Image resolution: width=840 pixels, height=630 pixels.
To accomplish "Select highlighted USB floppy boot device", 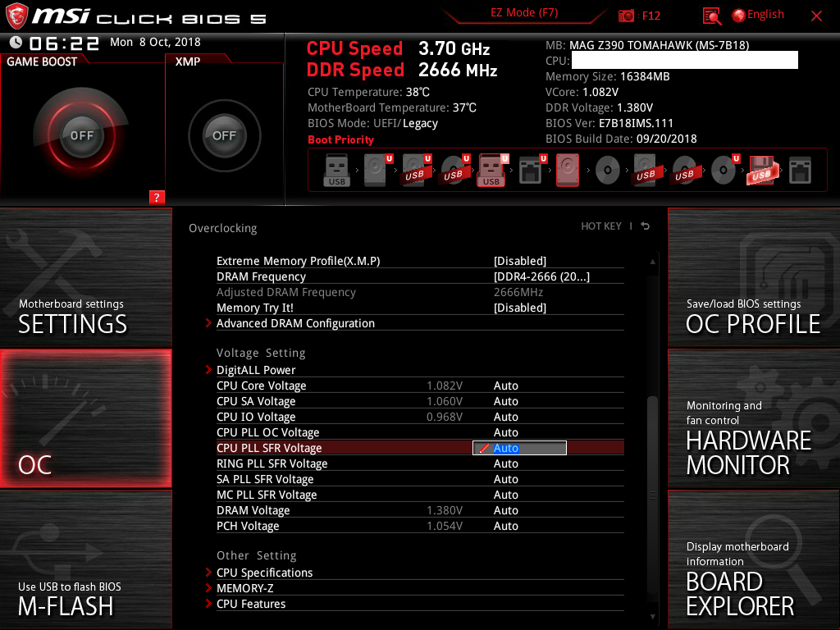I will point(761,171).
